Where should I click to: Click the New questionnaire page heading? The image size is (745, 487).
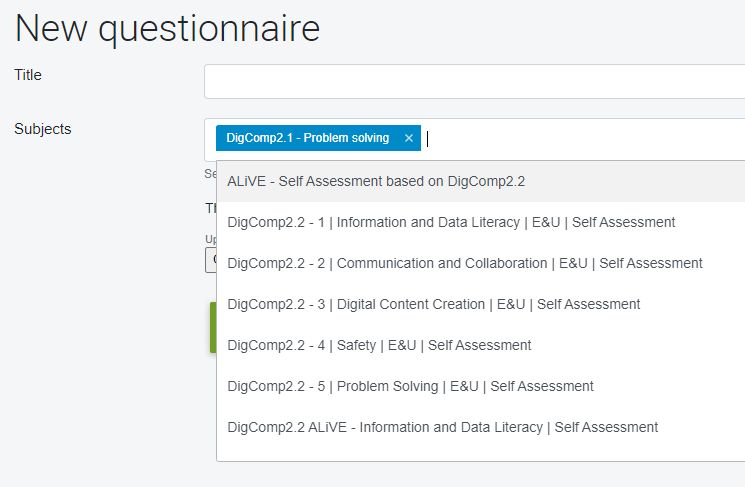tap(167, 29)
